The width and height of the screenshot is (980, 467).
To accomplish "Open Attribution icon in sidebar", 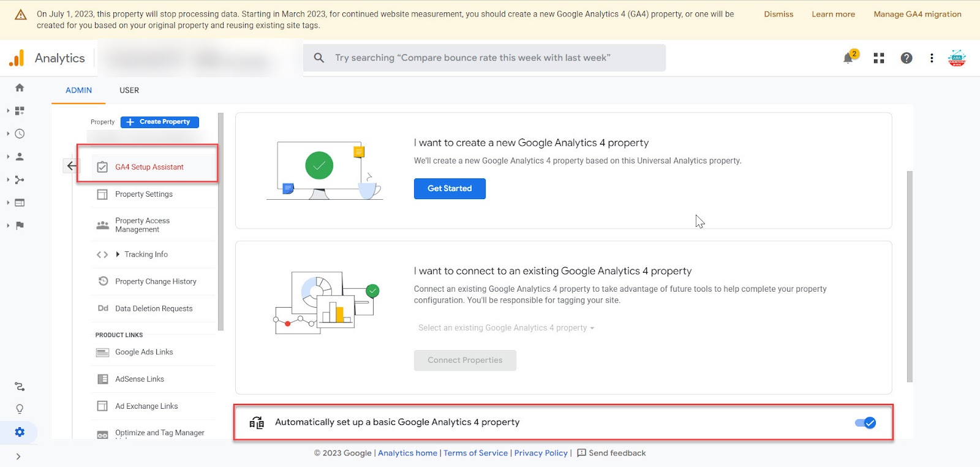I will click(20, 387).
